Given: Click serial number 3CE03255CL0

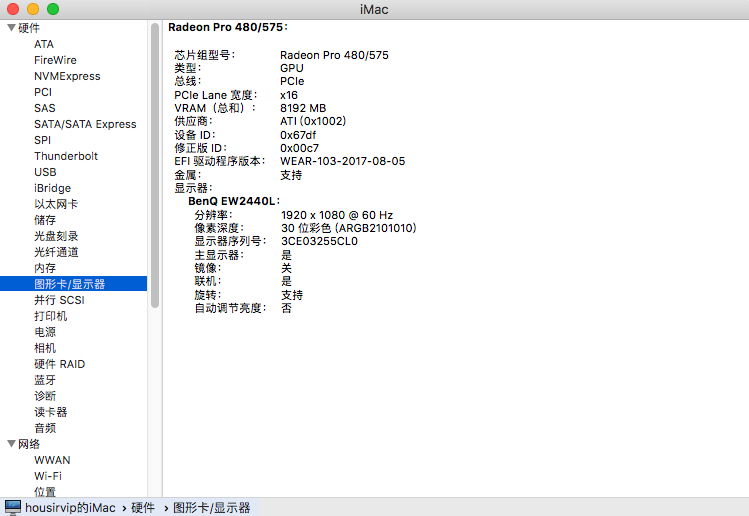Looking at the screenshot, I should [x=319, y=241].
